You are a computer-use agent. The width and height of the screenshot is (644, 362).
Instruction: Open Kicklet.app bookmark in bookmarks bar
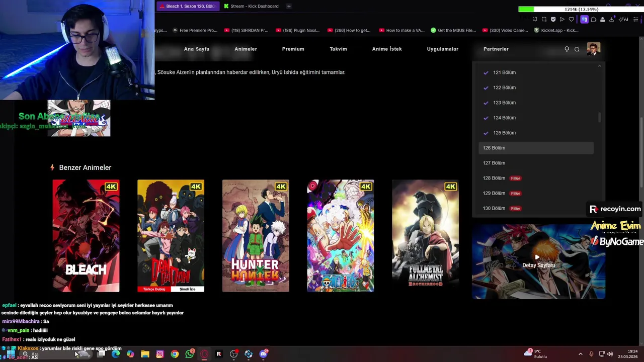[x=556, y=30]
